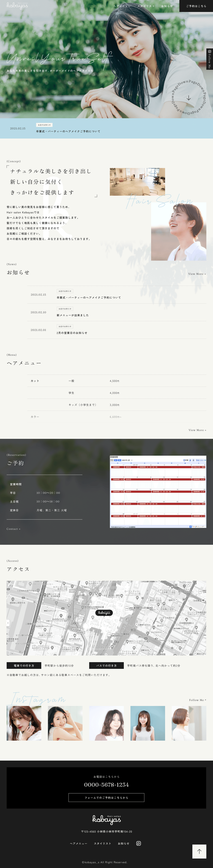
Task: Go to previous month in the calendar
Action: point(116,460)
